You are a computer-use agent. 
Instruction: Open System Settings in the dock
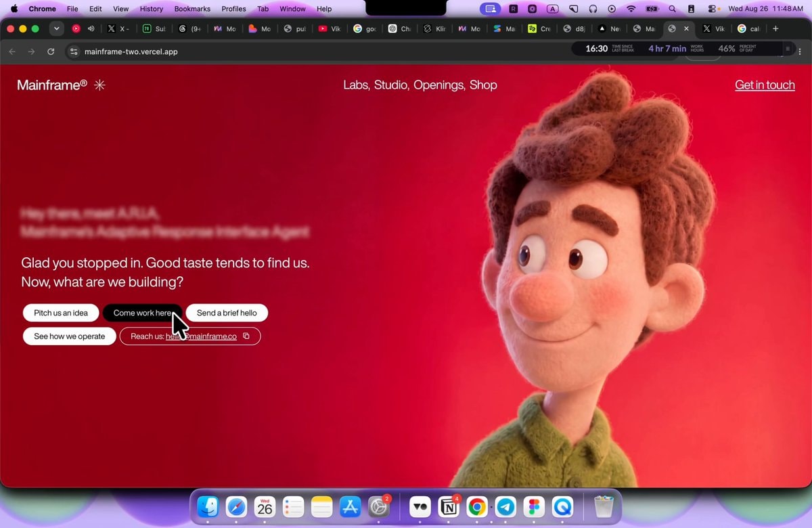378,506
